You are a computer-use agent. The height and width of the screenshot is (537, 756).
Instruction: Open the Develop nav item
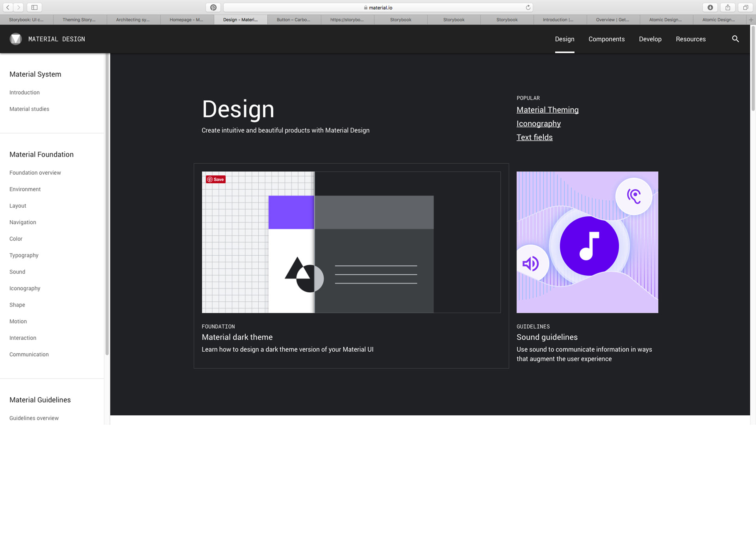pyautogui.click(x=650, y=39)
